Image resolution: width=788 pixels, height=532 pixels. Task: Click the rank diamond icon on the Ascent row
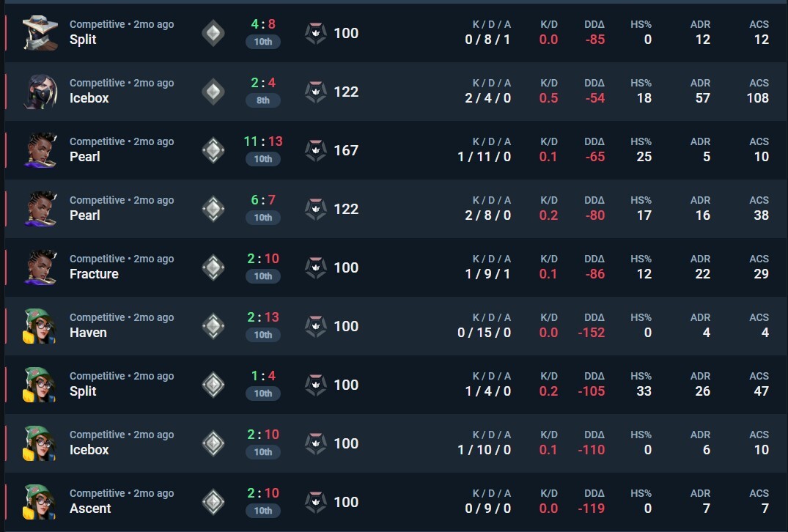click(213, 502)
